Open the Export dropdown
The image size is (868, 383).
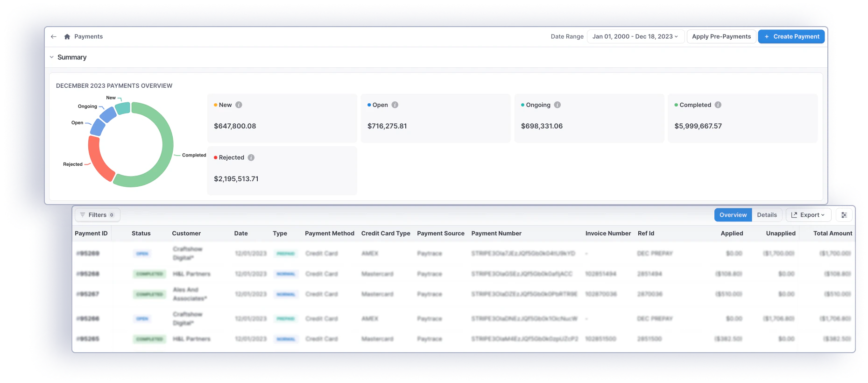pyautogui.click(x=808, y=215)
